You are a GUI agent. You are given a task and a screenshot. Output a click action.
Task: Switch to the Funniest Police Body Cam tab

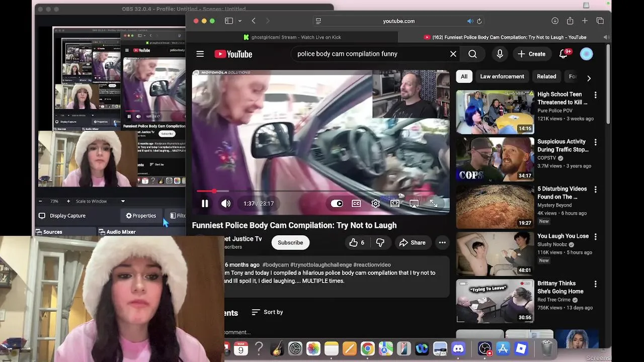pos(505,37)
